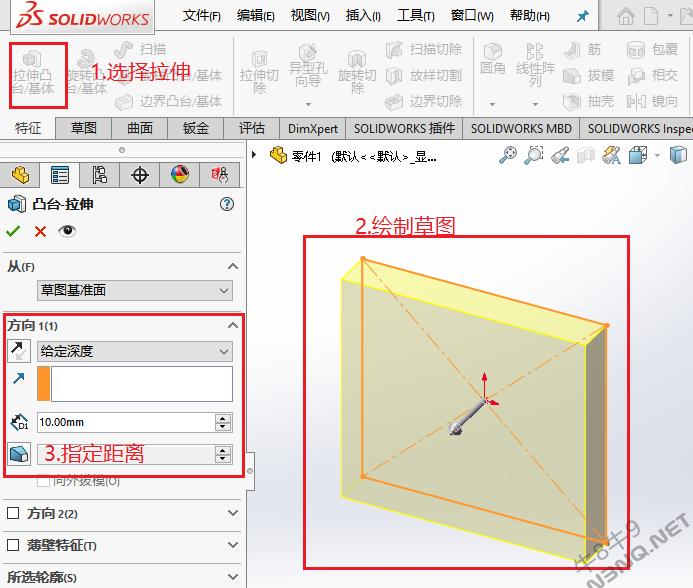Open help for Boss-Extrude (凸台-拉伸)

(x=227, y=204)
